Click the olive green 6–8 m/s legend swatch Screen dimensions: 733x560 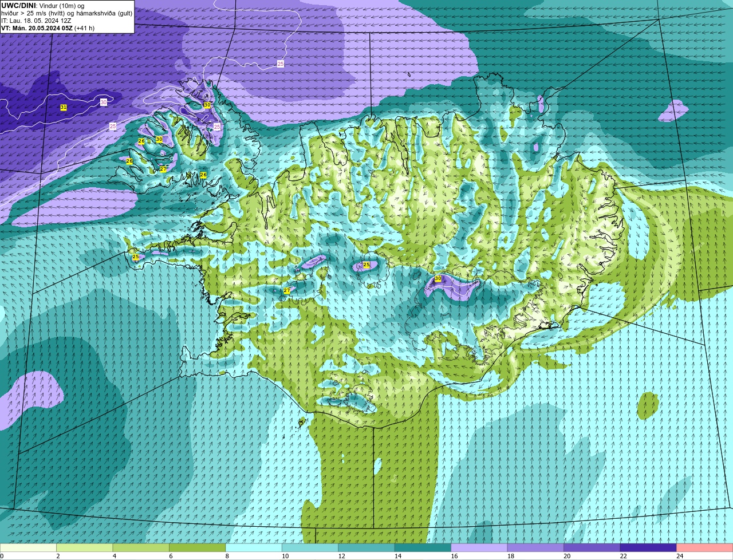tap(198, 547)
